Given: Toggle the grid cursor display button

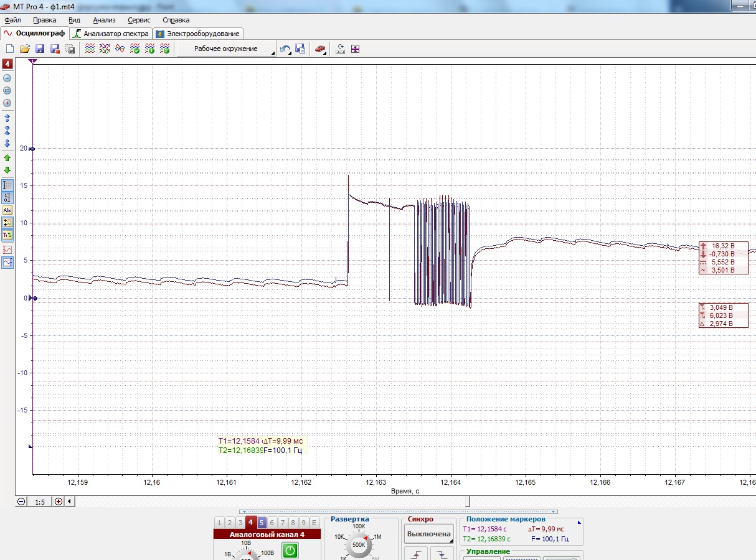Looking at the screenshot, I should [x=7, y=185].
